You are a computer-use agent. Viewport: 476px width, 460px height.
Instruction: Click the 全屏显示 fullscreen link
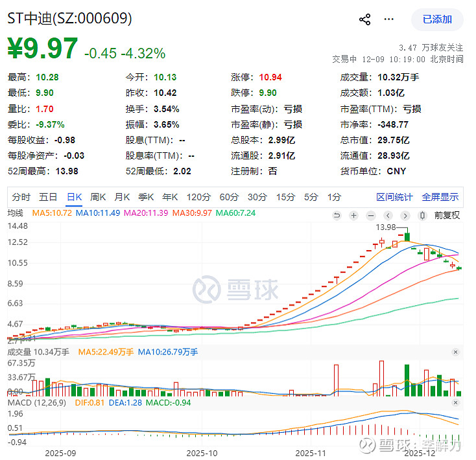coord(440,197)
